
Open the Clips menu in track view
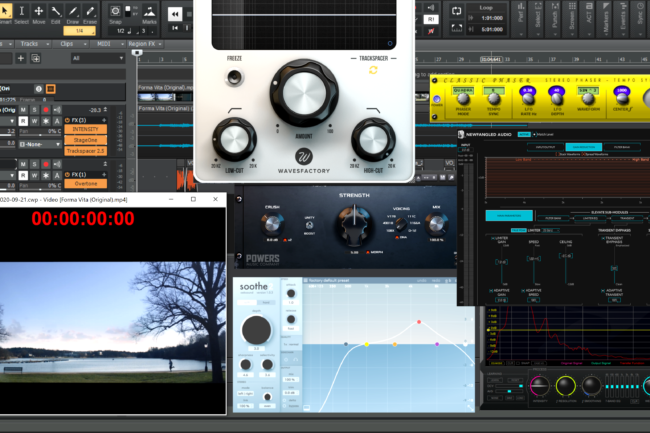(72, 44)
